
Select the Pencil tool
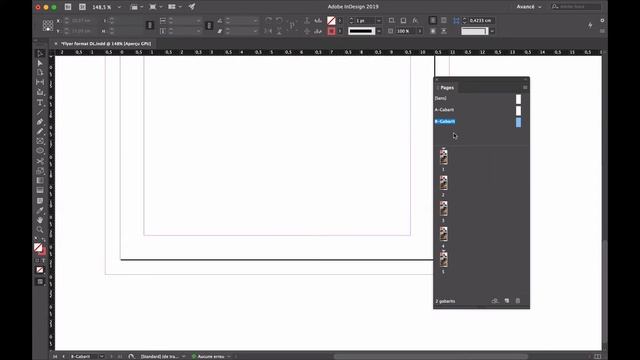(x=40, y=131)
